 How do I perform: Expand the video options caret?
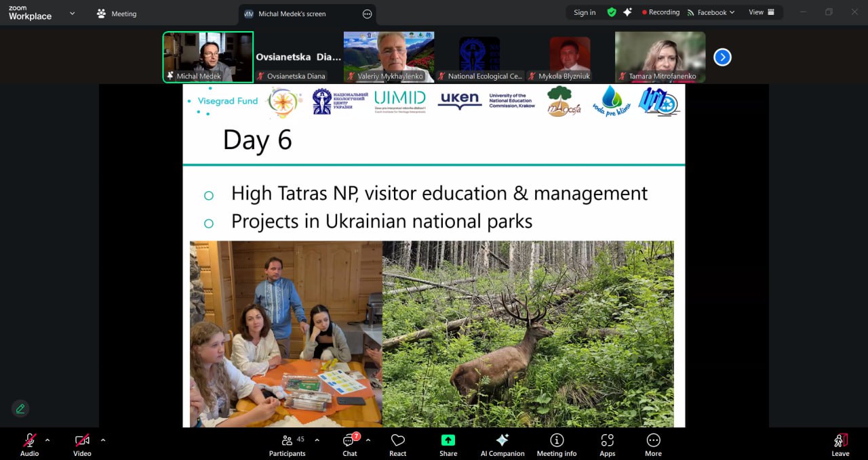pyautogui.click(x=103, y=440)
